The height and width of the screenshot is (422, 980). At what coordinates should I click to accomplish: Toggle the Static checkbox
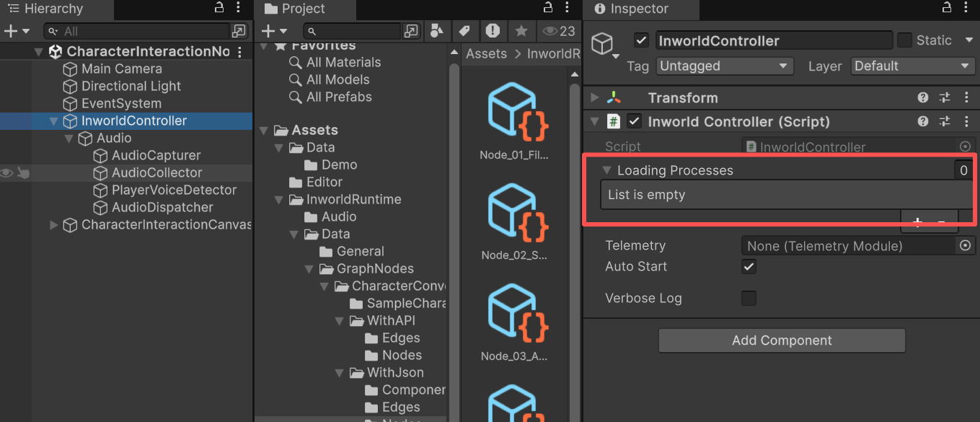[904, 40]
